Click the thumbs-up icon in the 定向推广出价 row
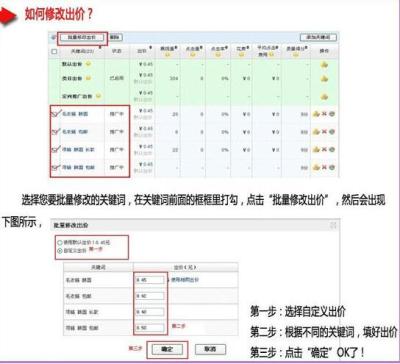This screenshot has width=400, height=364. [x=324, y=97]
